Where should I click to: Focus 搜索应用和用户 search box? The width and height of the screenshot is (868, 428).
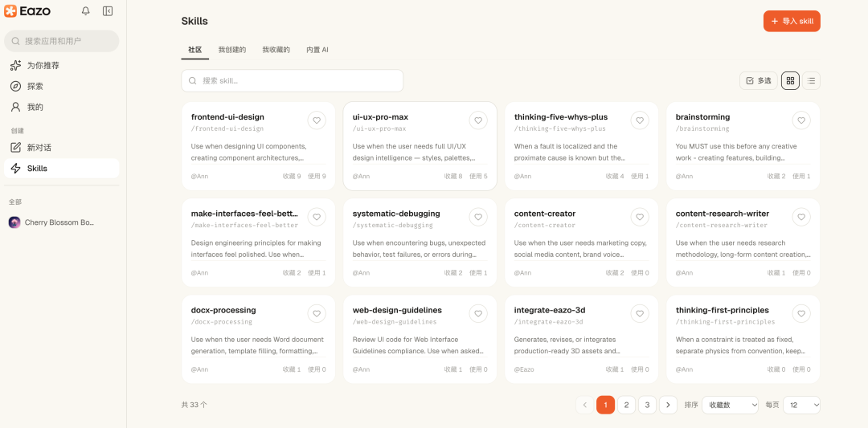[61, 41]
